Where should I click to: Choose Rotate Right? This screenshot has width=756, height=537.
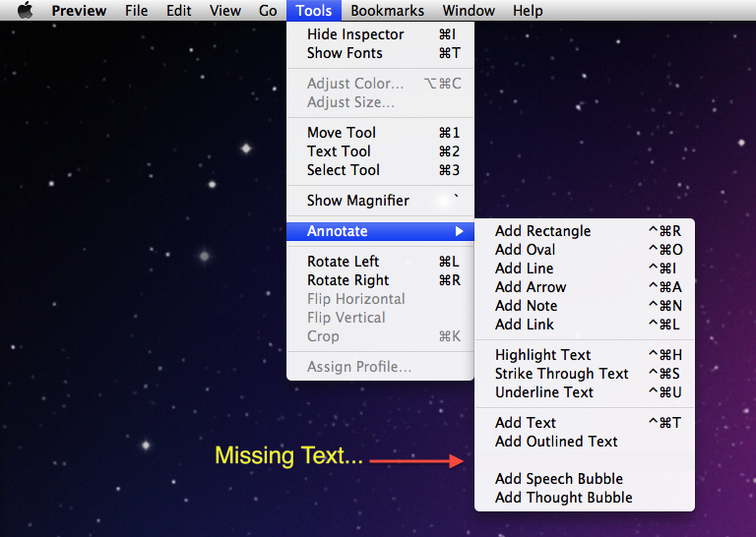380,280
